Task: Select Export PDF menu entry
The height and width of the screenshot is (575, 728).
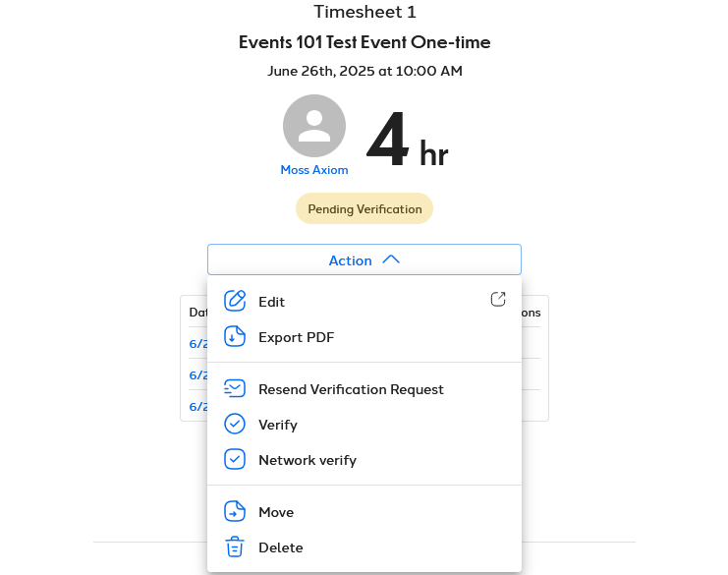Action: pos(364,337)
